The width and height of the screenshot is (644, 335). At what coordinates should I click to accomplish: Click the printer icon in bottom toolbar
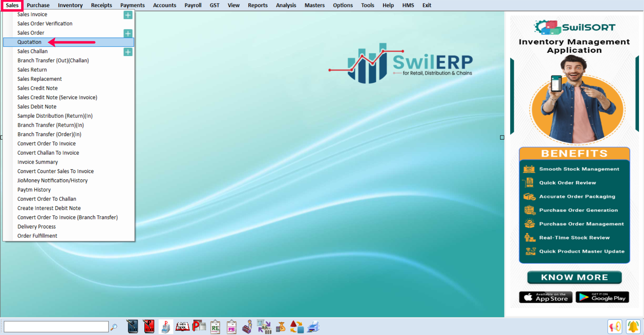tap(313, 327)
